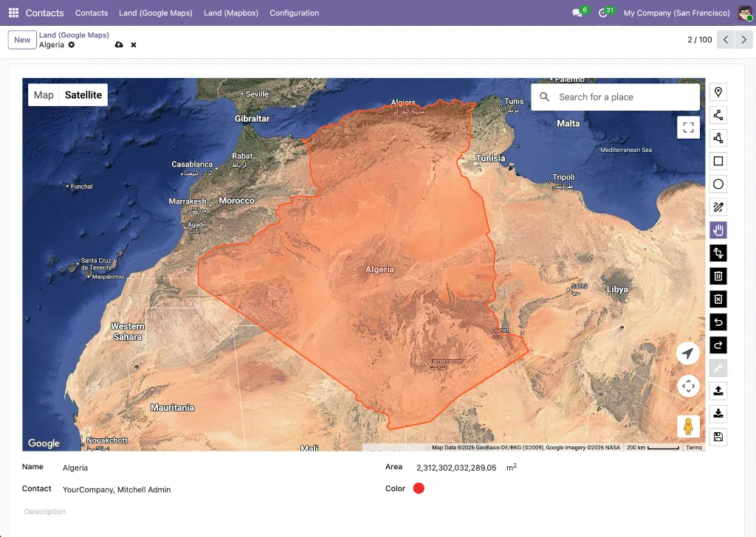Select the marker pin drawing tool
The width and height of the screenshot is (756, 537).
[x=718, y=92]
